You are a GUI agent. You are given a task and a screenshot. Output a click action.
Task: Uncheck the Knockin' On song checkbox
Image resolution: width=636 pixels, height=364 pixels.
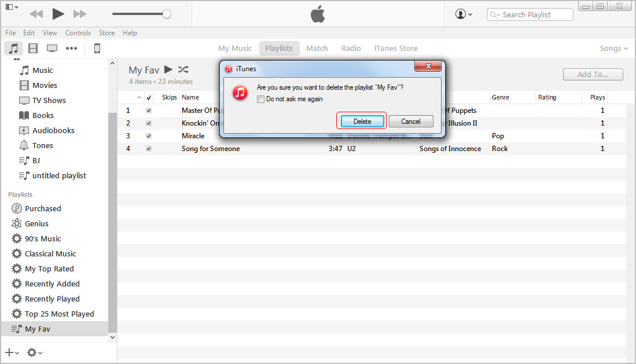149,123
